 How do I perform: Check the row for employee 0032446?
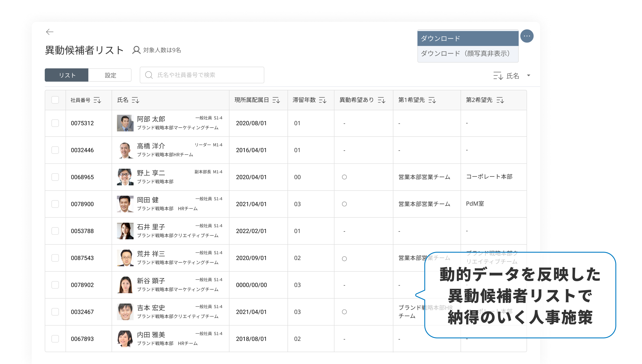coord(55,150)
